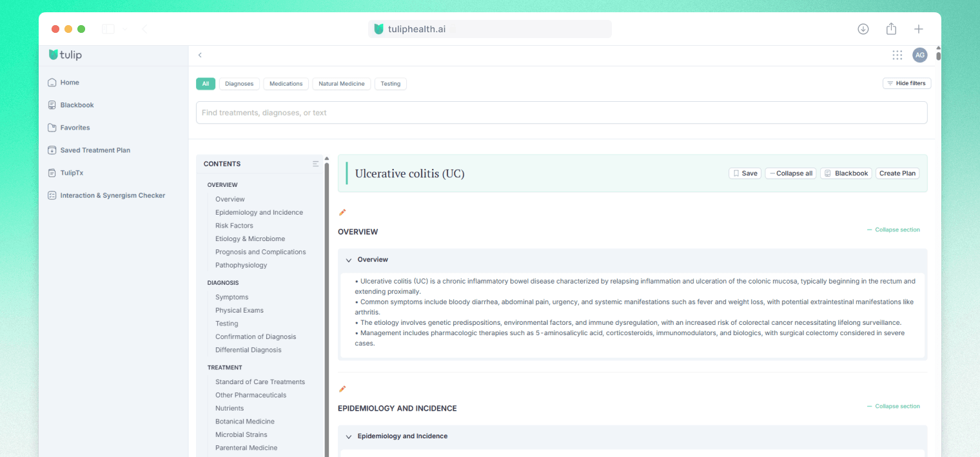This screenshot has height=457, width=980.
Task: Click the tulip logo
Action: click(x=65, y=55)
